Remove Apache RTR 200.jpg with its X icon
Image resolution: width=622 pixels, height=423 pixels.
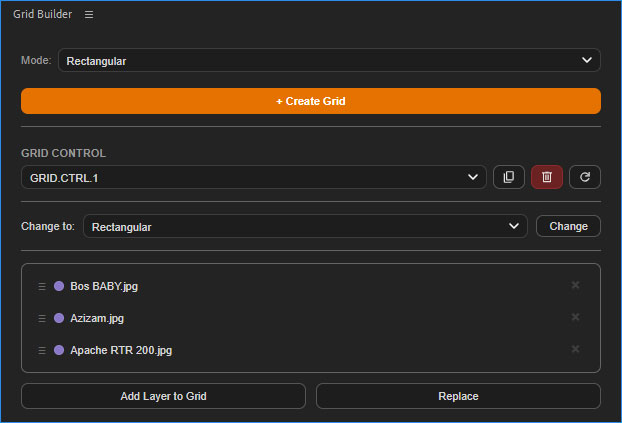pos(575,349)
